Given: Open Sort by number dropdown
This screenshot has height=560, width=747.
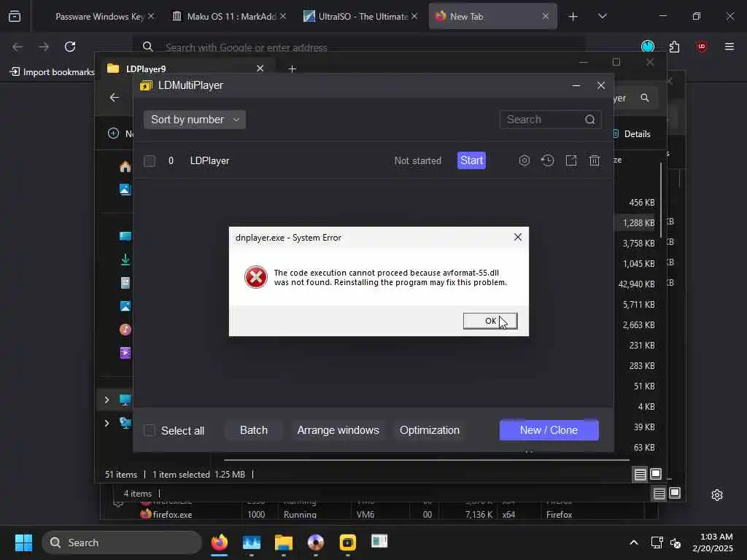Looking at the screenshot, I should [x=195, y=120].
